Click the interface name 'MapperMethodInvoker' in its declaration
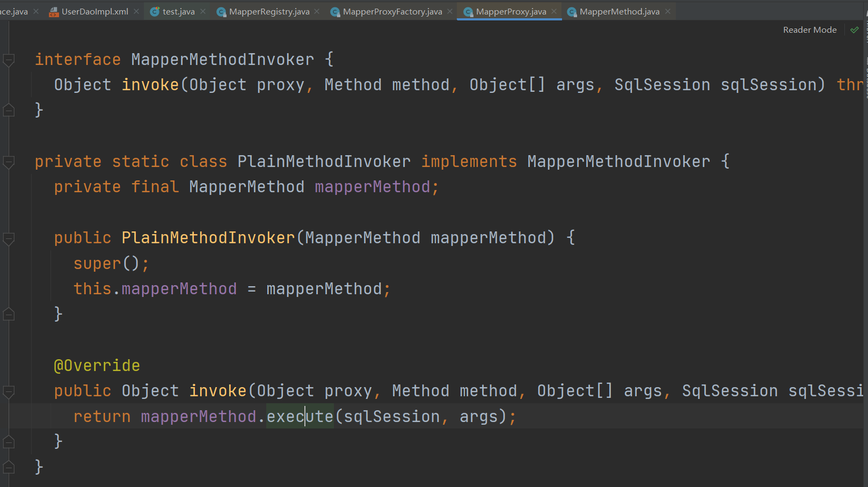This screenshot has width=868, height=487. [223, 60]
